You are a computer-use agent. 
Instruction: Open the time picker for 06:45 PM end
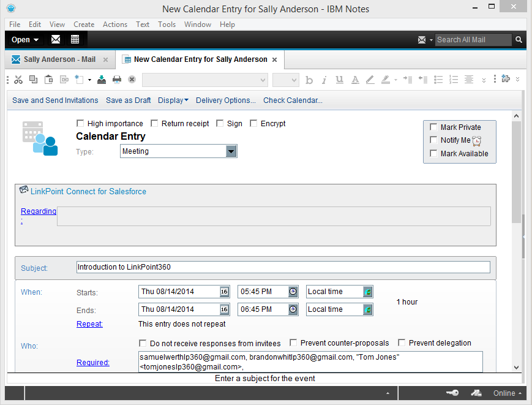point(293,309)
